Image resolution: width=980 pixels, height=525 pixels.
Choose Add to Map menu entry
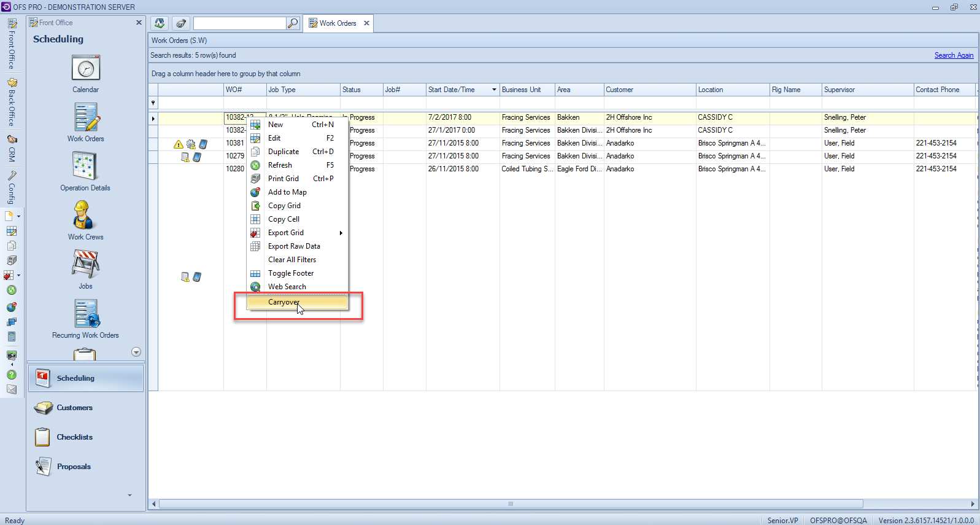[297, 192]
